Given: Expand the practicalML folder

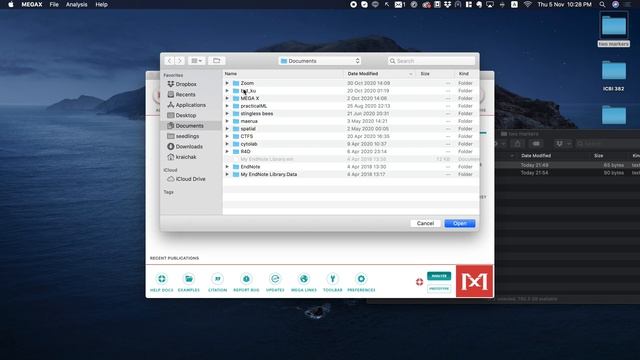Looking at the screenshot, I should tap(227, 106).
